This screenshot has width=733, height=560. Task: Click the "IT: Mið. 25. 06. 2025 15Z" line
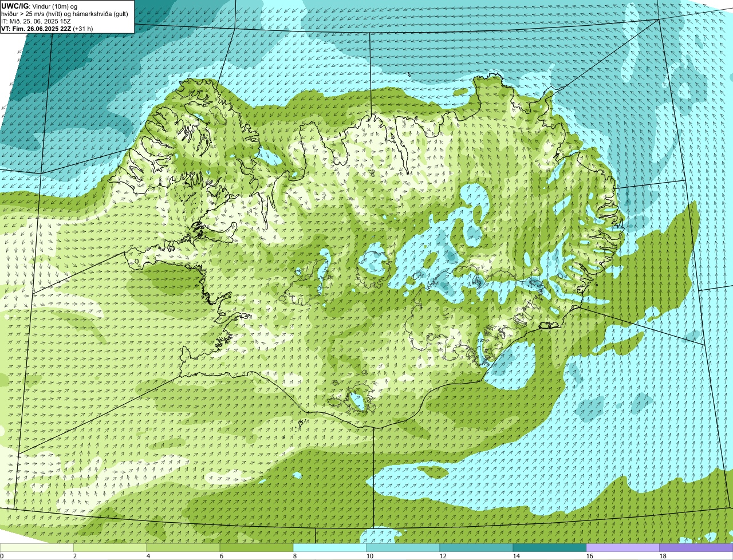(36, 21)
